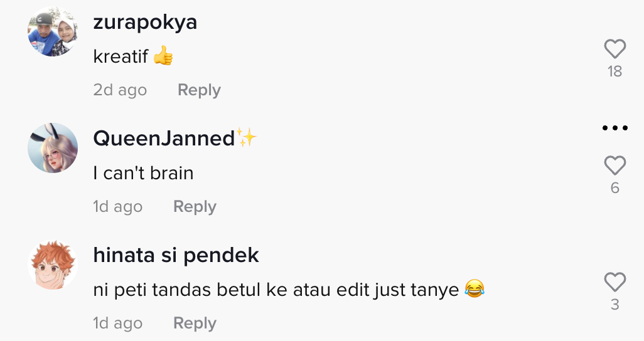The width and height of the screenshot is (644, 341).
Task: Open the zurapokya username link
Action: (145, 22)
